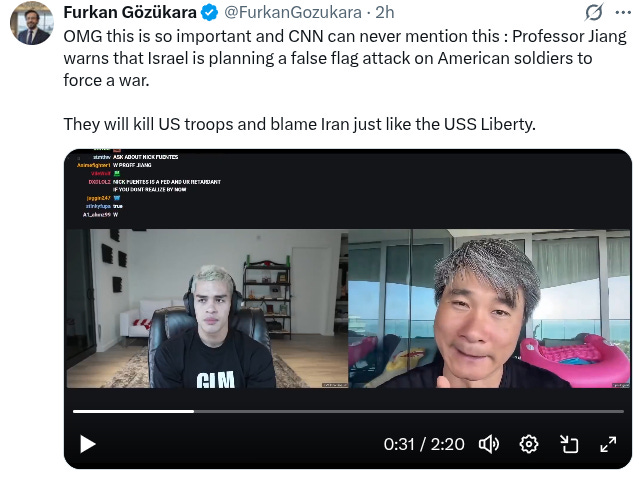Expand the video to fullscreen

click(608, 444)
